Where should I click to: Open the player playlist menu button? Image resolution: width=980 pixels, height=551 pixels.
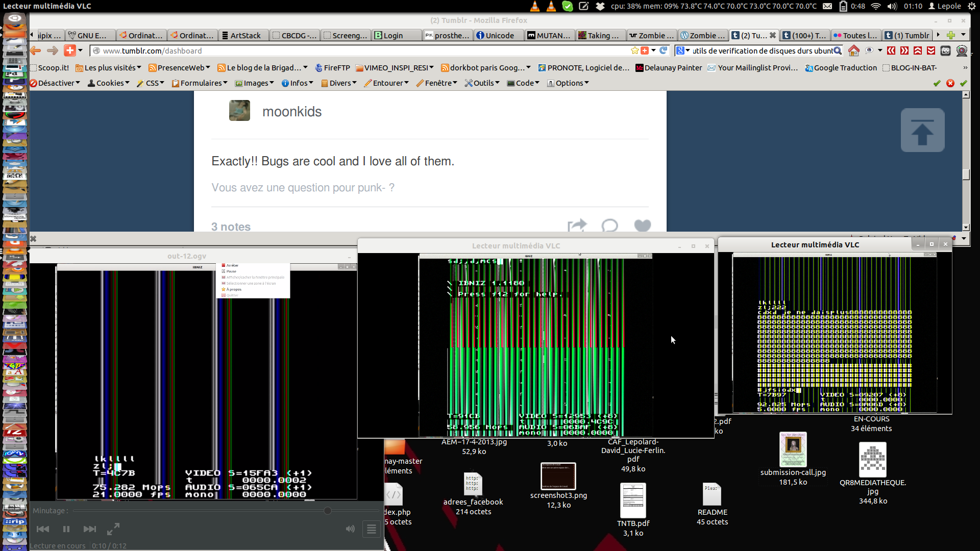click(x=372, y=529)
